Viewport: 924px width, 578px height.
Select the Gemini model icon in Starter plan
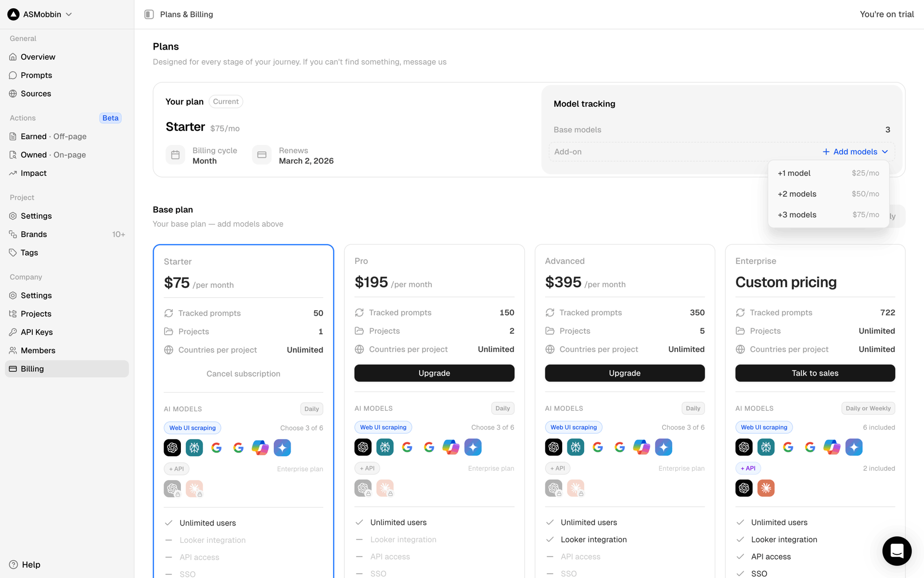click(x=282, y=448)
